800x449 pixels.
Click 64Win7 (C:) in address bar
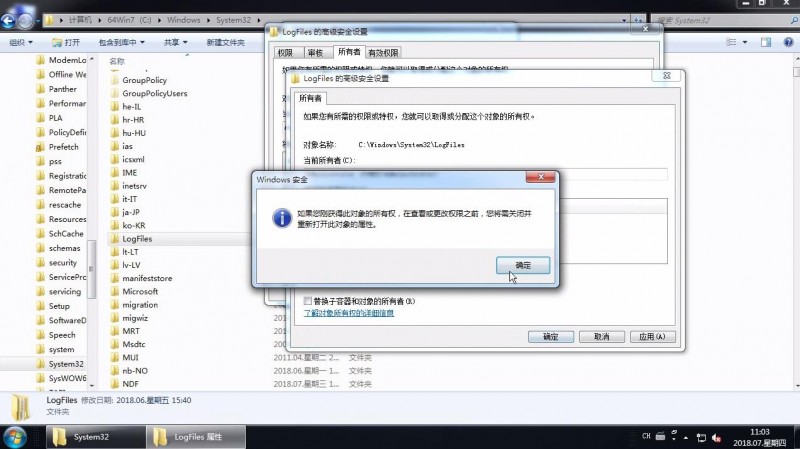(x=129, y=20)
